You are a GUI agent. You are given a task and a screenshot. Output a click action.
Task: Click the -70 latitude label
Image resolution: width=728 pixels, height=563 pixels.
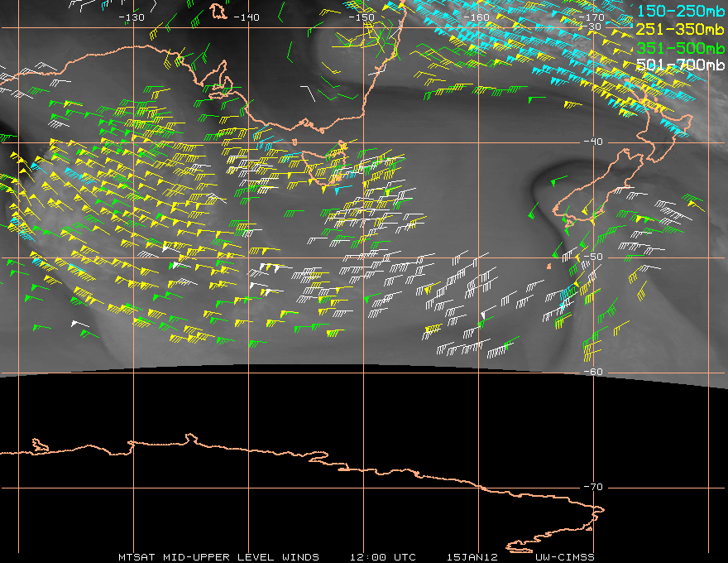593,488
